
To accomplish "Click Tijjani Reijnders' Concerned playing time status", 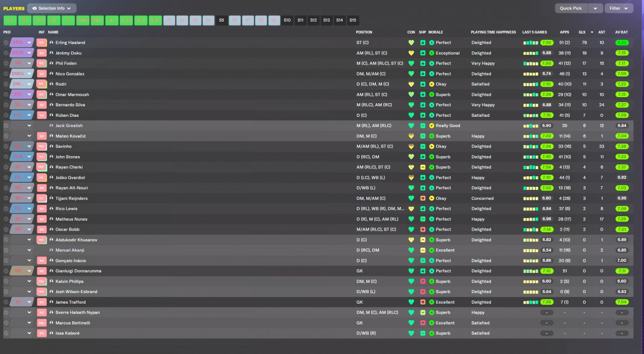I will click(482, 198).
